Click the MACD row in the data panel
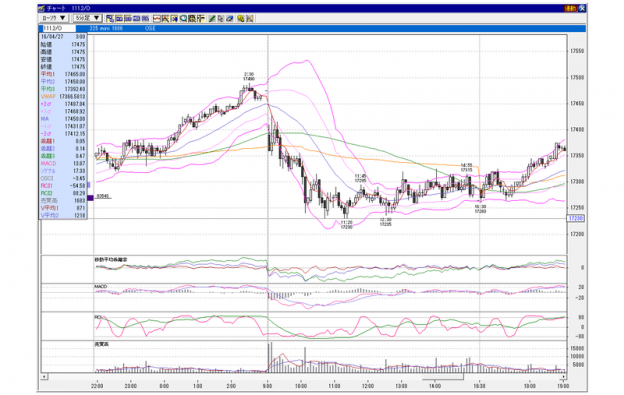624x395 pixels. coord(63,163)
